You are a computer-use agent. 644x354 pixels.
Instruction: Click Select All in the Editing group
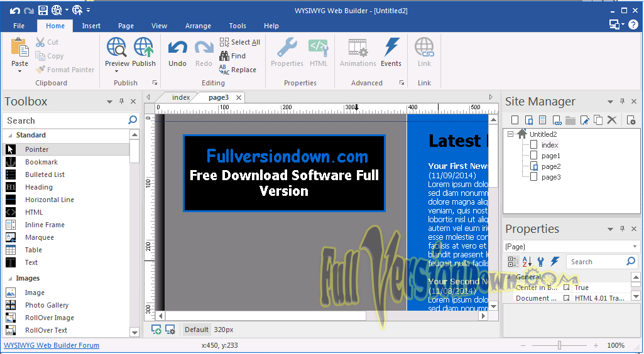240,42
